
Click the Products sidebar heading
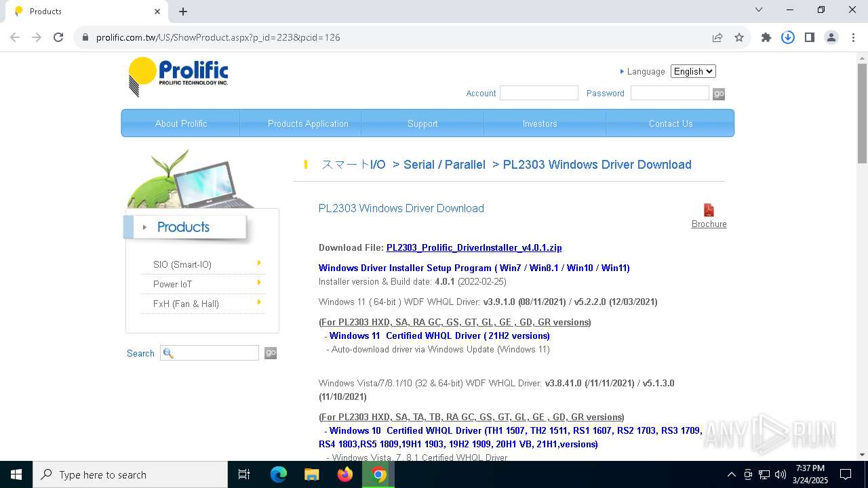point(183,227)
